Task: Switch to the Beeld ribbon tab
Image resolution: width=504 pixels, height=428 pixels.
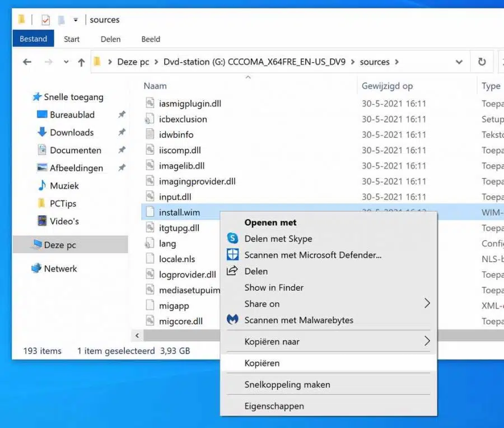Action: coord(151,39)
